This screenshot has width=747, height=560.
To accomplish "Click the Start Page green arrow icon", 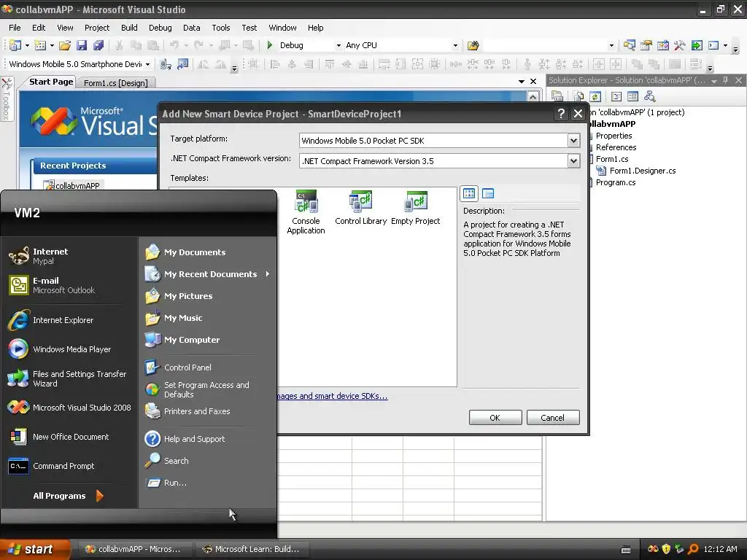I will point(697,45).
